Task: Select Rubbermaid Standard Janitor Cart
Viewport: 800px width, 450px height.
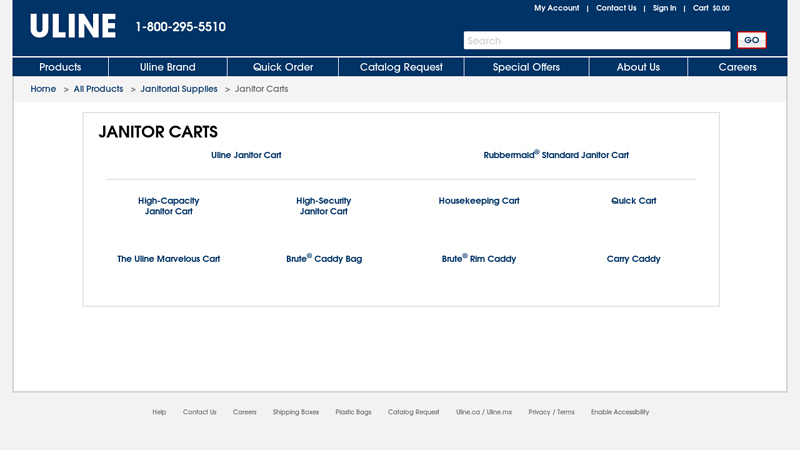Action: tap(556, 155)
